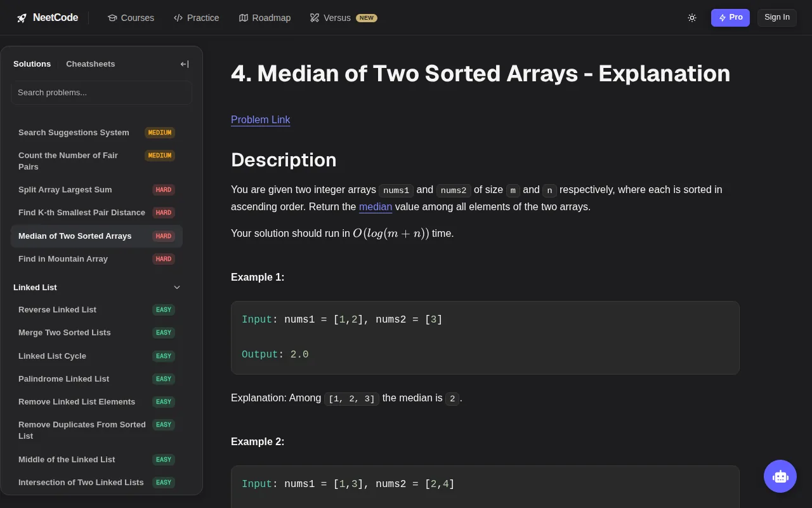Go to the Roadmap page
Screen dimensions: 812x508
coord(265,18)
